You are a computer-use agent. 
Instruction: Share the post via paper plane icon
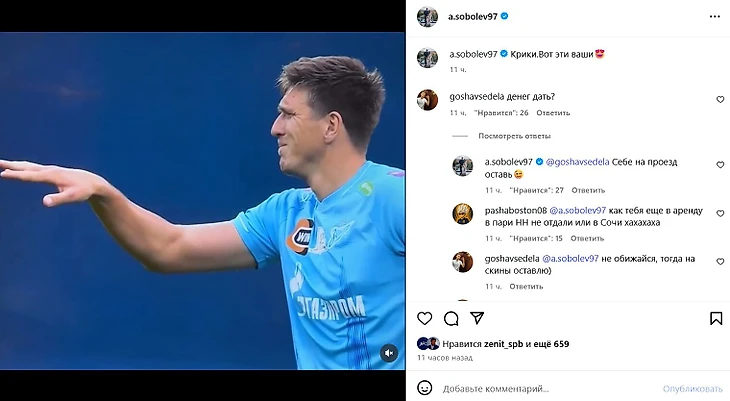click(x=477, y=318)
